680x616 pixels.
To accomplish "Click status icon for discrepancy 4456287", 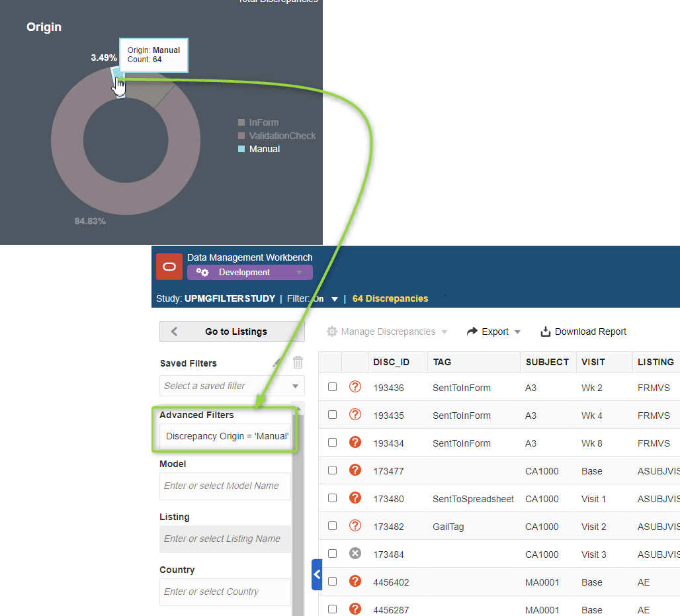I will tap(355, 609).
